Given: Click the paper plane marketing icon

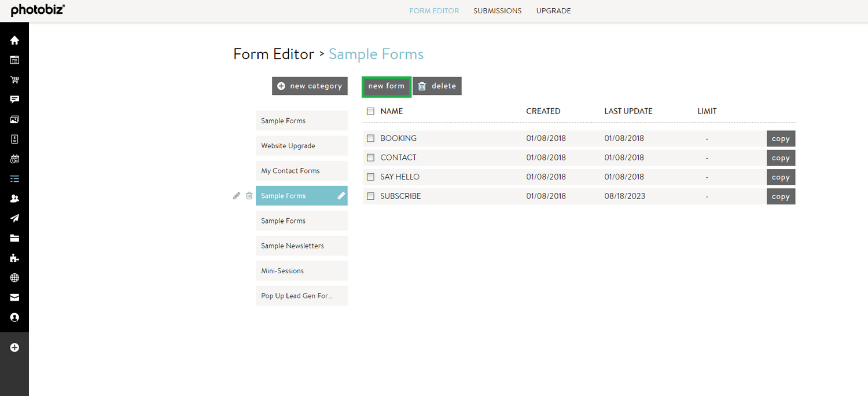Looking at the screenshot, I should [14, 218].
